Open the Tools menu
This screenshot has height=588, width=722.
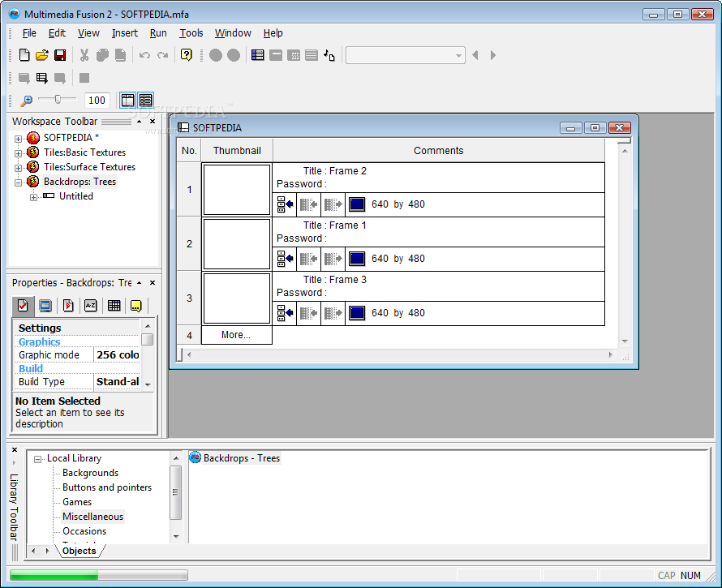(x=191, y=33)
